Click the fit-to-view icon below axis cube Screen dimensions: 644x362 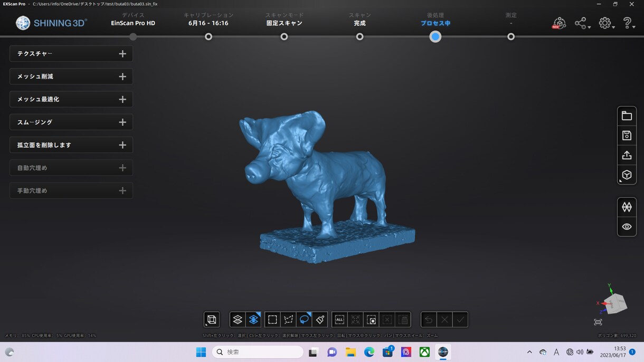click(x=598, y=322)
